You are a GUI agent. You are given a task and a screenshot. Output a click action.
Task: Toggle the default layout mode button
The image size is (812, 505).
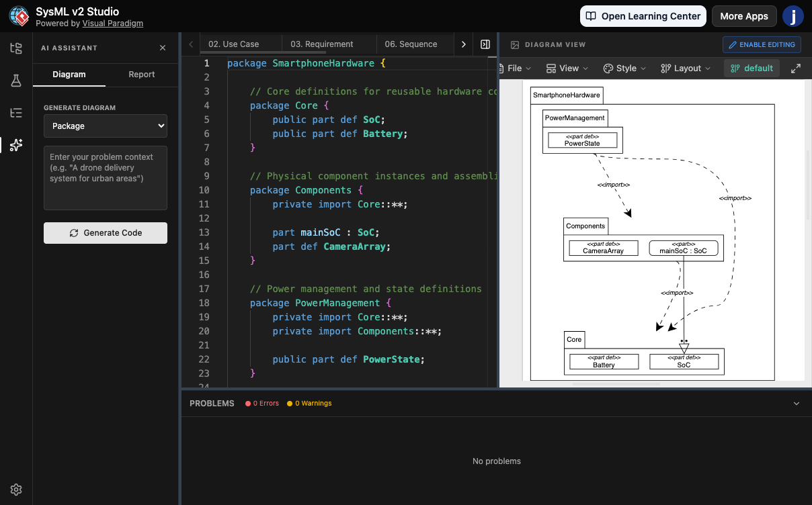(752, 68)
